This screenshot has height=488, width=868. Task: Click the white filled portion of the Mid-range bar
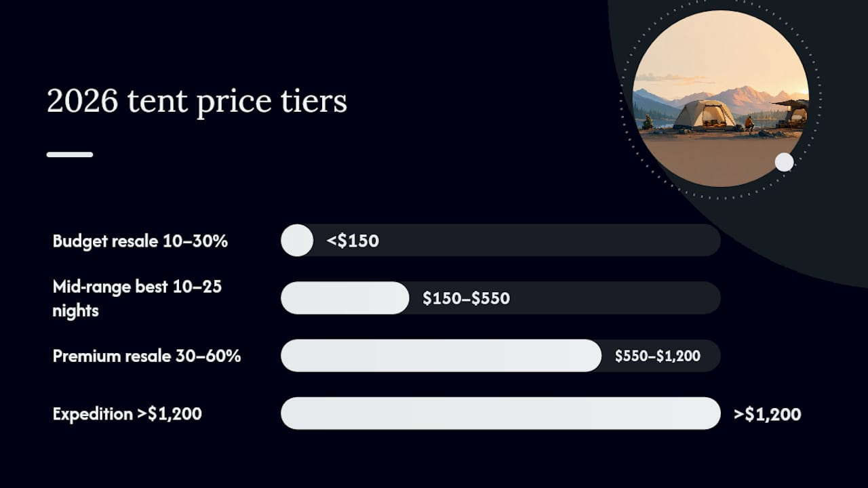coord(345,298)
